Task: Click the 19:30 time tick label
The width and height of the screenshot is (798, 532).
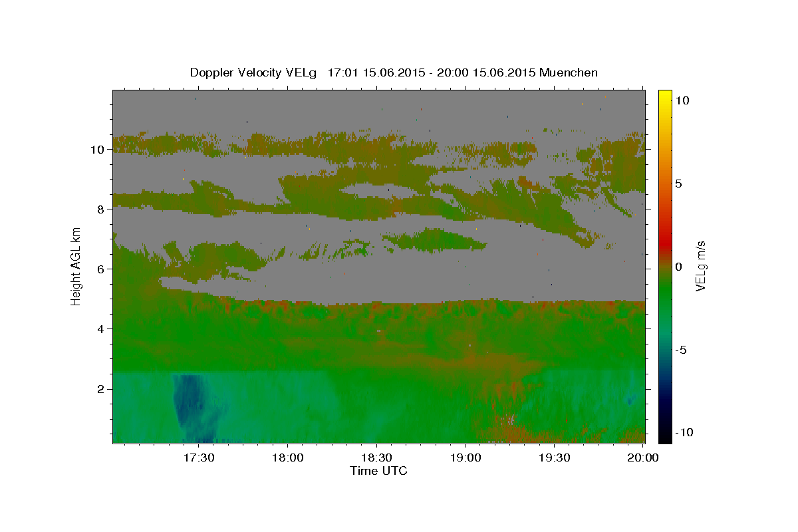Action: [x=555, y=458]
